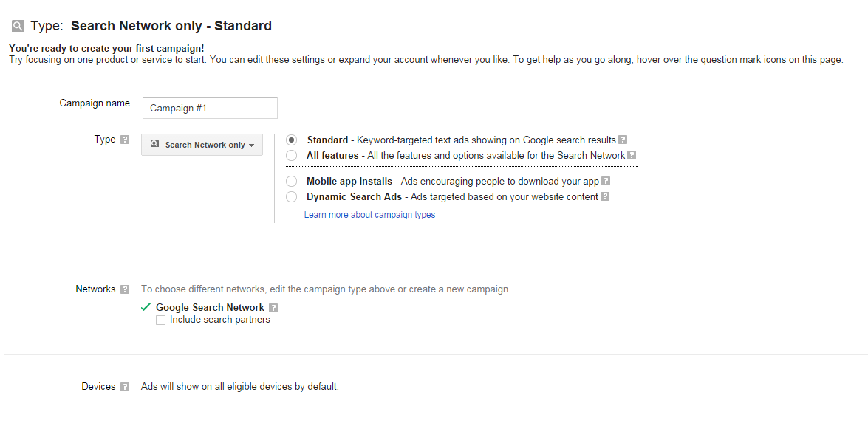
Task: Click the arrow on campaign type dropdown
Action: click(x=251, y=145)
